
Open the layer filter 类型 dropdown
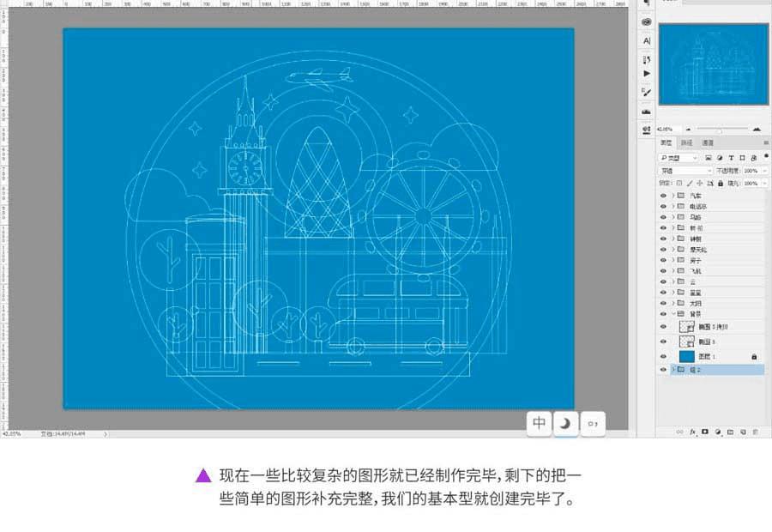click(x=679, y=158)
